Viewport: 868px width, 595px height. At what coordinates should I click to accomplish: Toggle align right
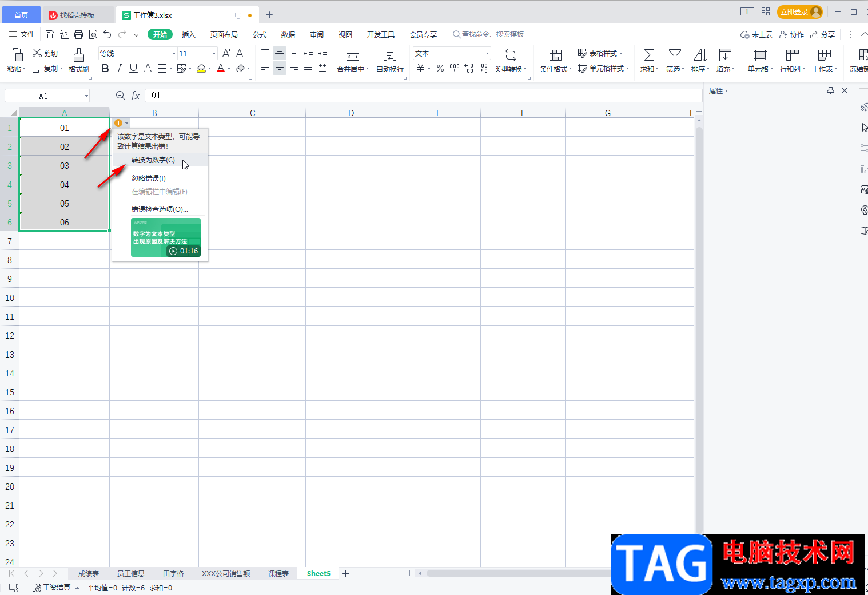coord(294,69)
